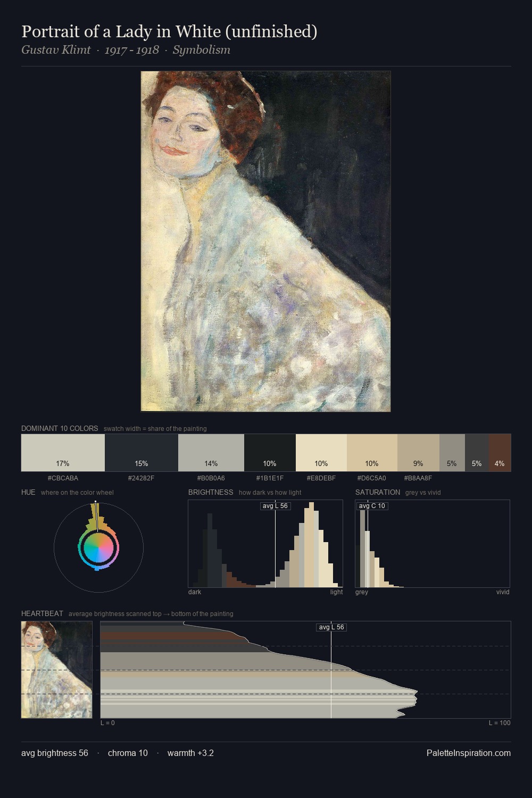Pick the #B8AA8F 9% tan swatch
Viewport: 532px width, 798px height.
[x=418, y=453]
